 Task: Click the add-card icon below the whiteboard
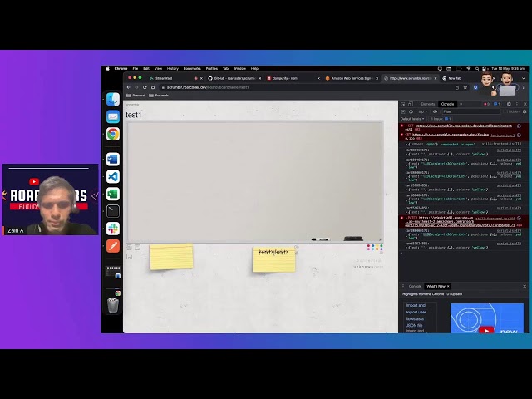(130, 247)
